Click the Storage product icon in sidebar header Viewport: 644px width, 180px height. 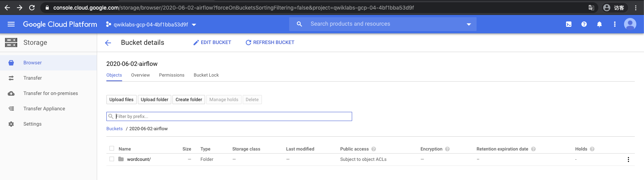[x=11, y=43]
